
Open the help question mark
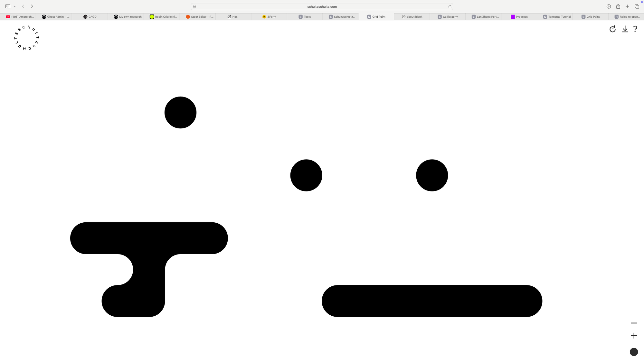click(635, 29)
